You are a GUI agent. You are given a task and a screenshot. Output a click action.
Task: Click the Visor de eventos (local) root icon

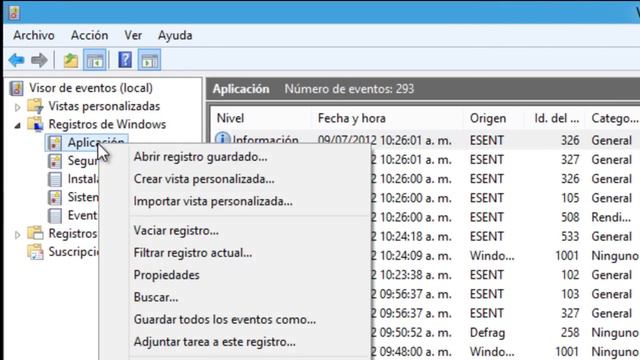tap(16, 88)
